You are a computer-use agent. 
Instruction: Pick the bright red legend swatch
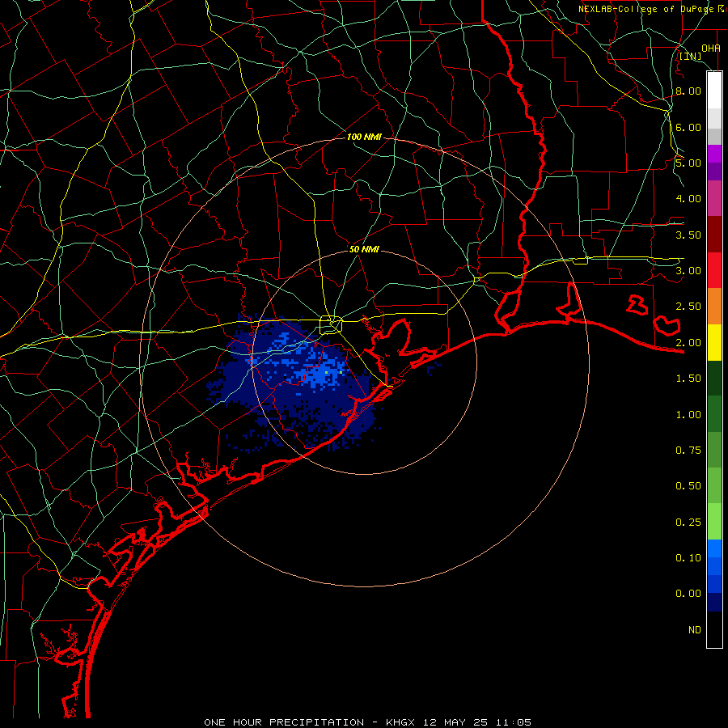pos(714,270)
